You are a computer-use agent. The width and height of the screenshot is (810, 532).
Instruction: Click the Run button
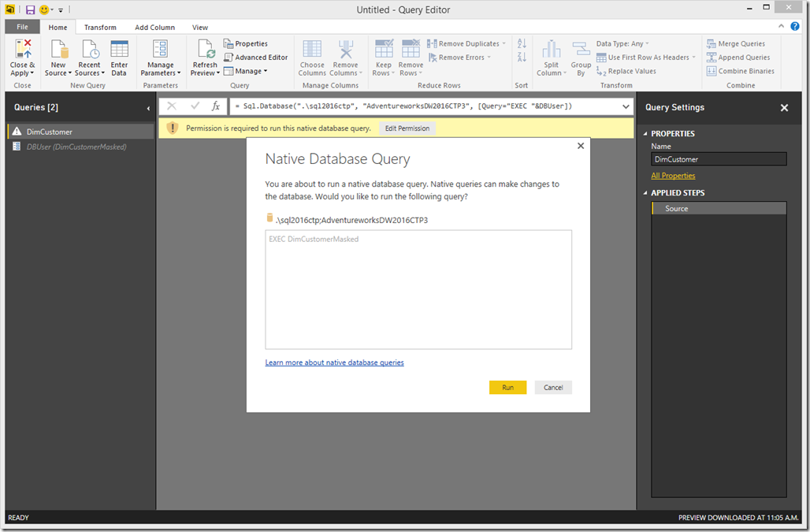tap(507, 388)
